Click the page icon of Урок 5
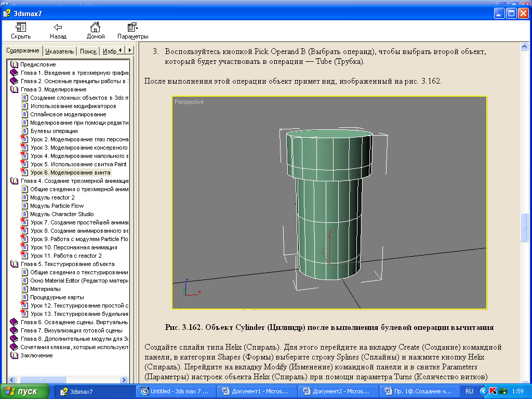532x399 pixels. click(x=24, y=164)
